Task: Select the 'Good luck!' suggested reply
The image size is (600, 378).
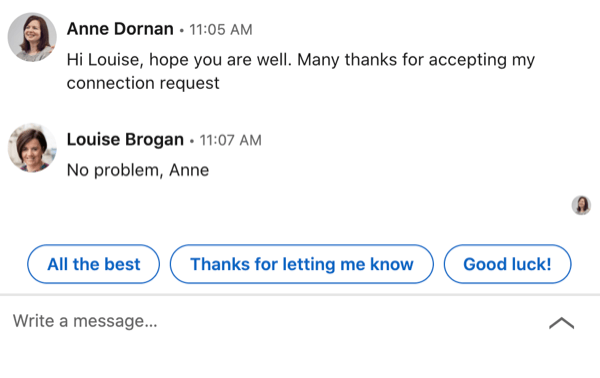Action: 507,264
